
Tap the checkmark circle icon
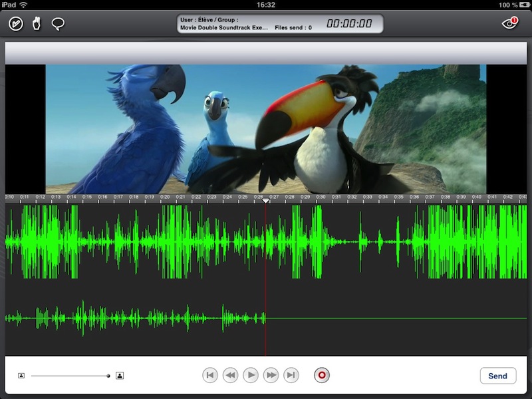(16, 24)
